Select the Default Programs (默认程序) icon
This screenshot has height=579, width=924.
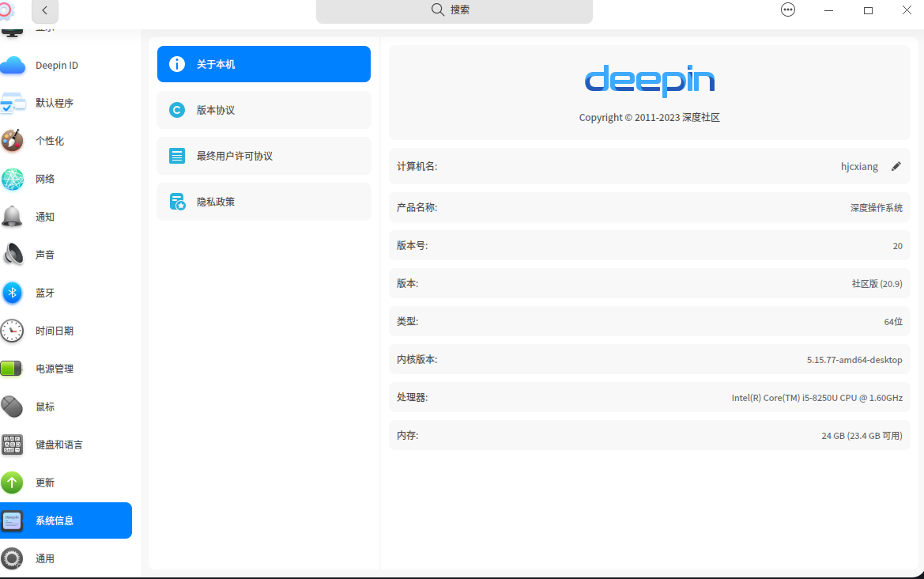coord(13,103)
